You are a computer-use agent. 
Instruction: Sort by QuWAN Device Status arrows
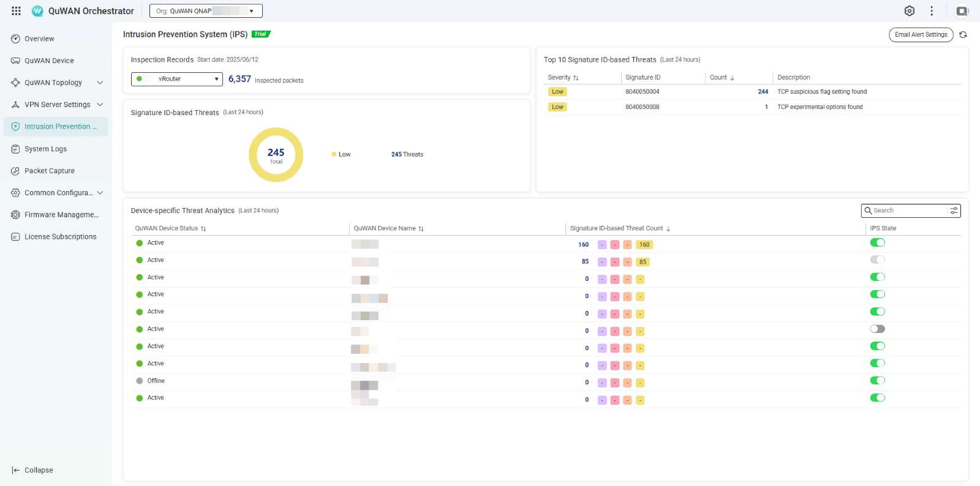click(203, 228)
